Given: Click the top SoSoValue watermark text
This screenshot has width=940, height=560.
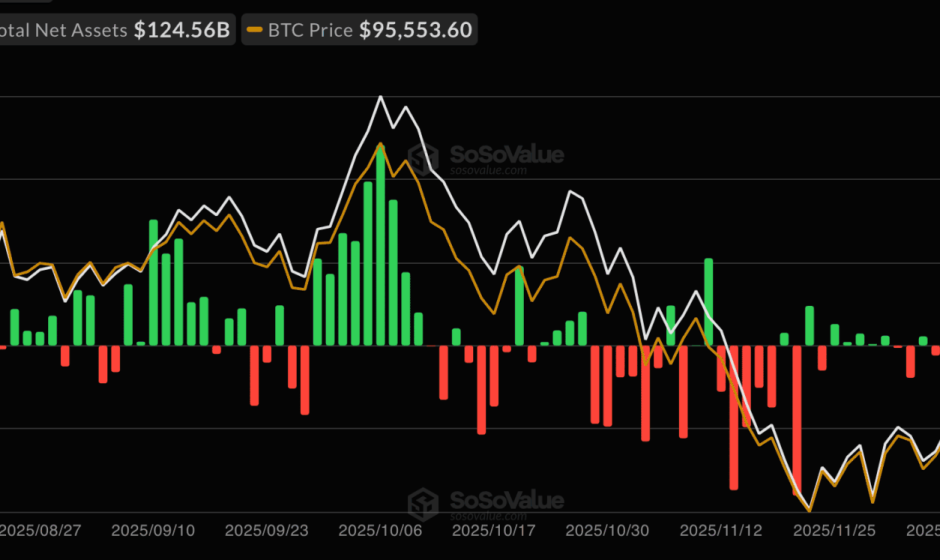Looking at the screenshot, I should (504, 155).
